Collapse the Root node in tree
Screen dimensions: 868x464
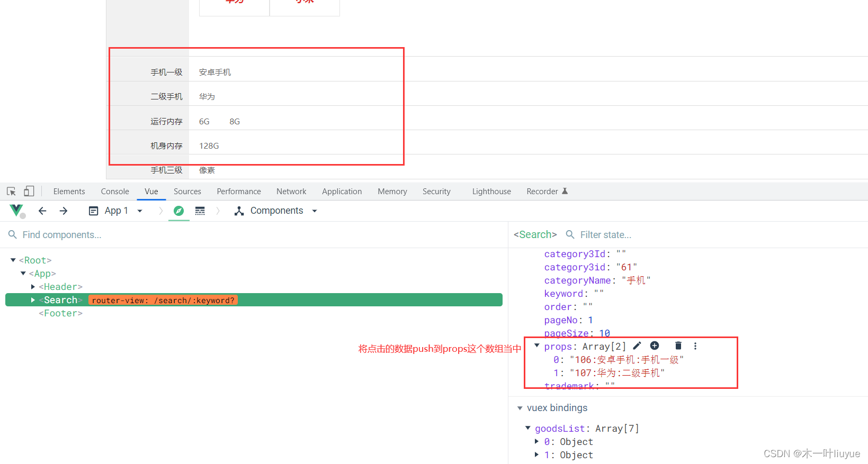pyautogui.click(x=13, y=260)
